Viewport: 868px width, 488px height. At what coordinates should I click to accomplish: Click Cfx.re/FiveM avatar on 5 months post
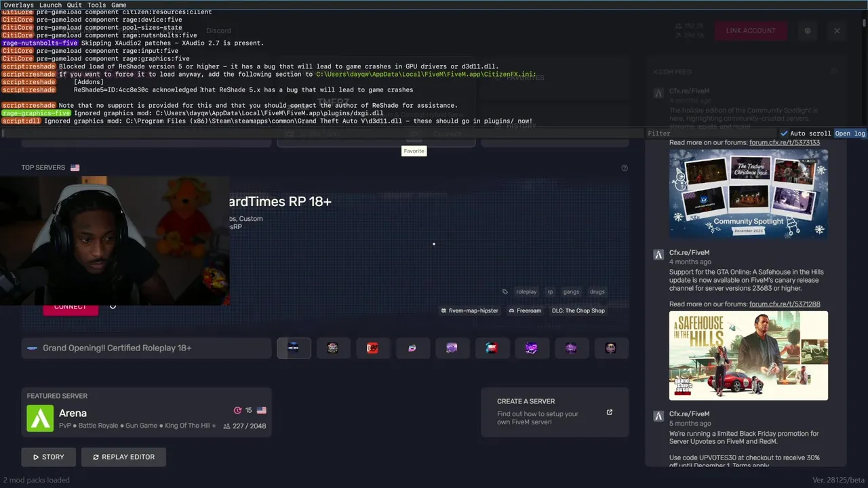click(x=658, y=416)
